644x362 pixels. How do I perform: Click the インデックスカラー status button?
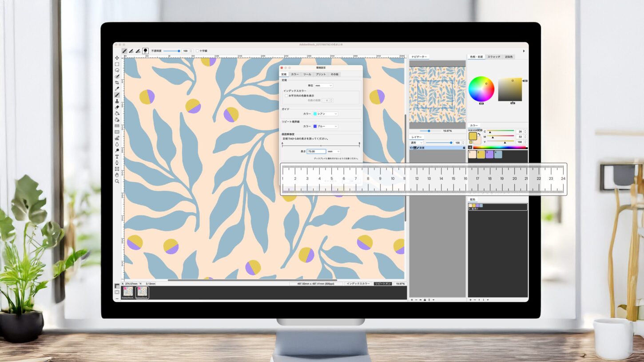tap(358, 283)
